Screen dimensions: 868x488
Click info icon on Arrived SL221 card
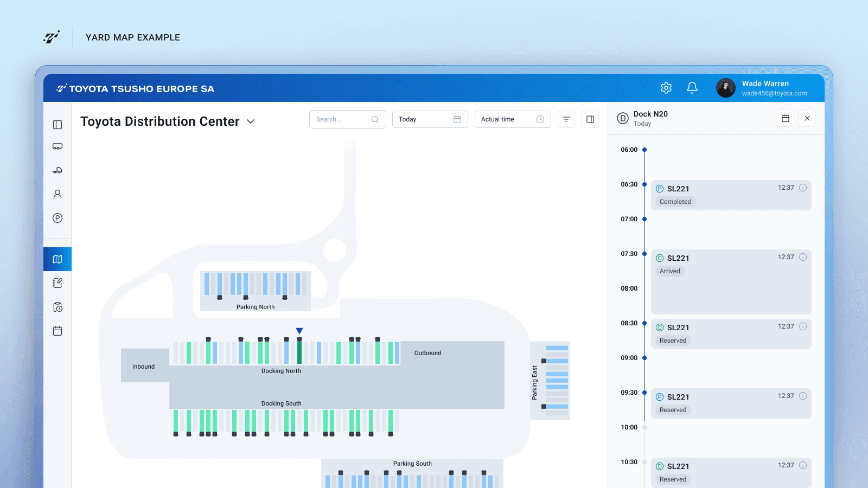click(803, 257)
